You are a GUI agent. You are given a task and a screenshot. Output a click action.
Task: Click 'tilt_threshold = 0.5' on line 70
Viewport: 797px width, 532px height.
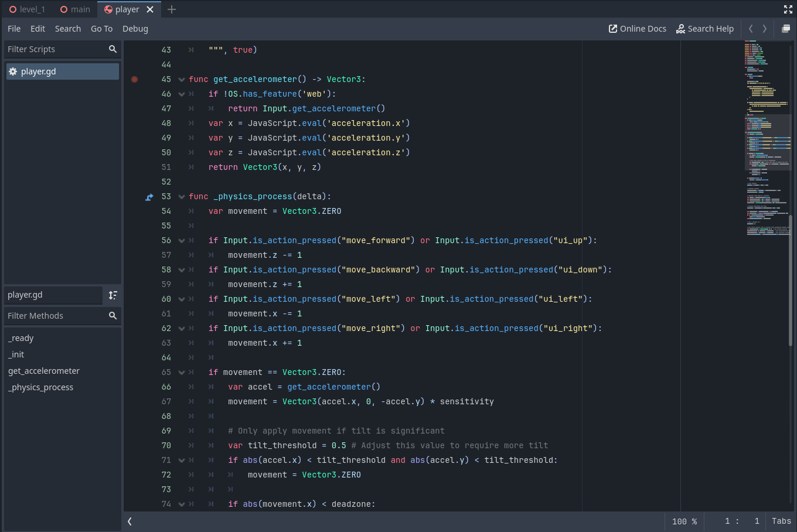click(297, 445)
